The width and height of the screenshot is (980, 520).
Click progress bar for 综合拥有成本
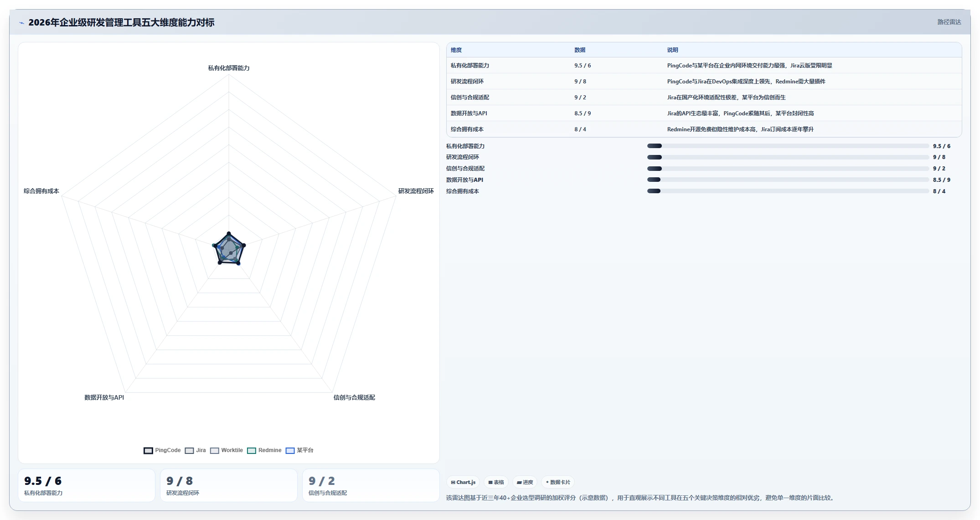788,191
